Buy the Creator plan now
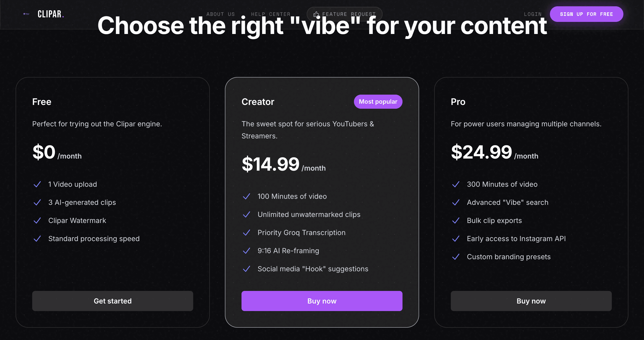Image resolution: width=644 pixels, height=340 pixels. (322, 301)
